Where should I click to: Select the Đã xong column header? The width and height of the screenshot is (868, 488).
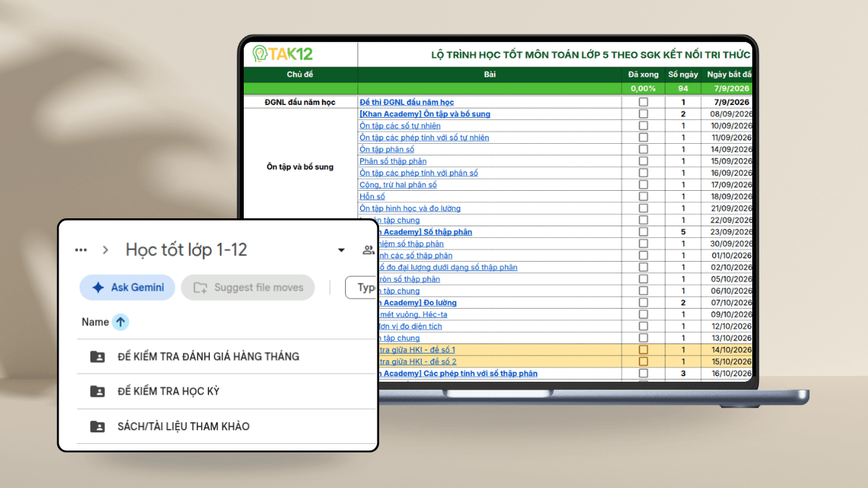click(x=643, y=74)
